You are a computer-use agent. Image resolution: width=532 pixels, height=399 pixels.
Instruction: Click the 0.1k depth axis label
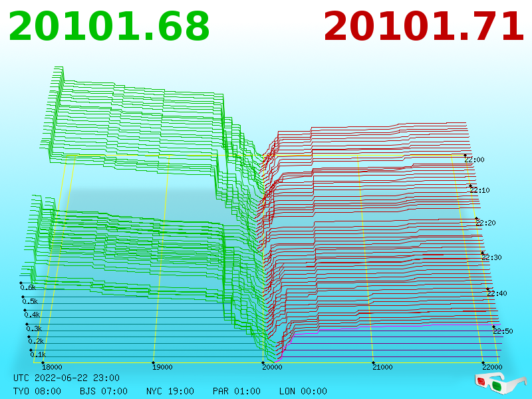(38, 354)
